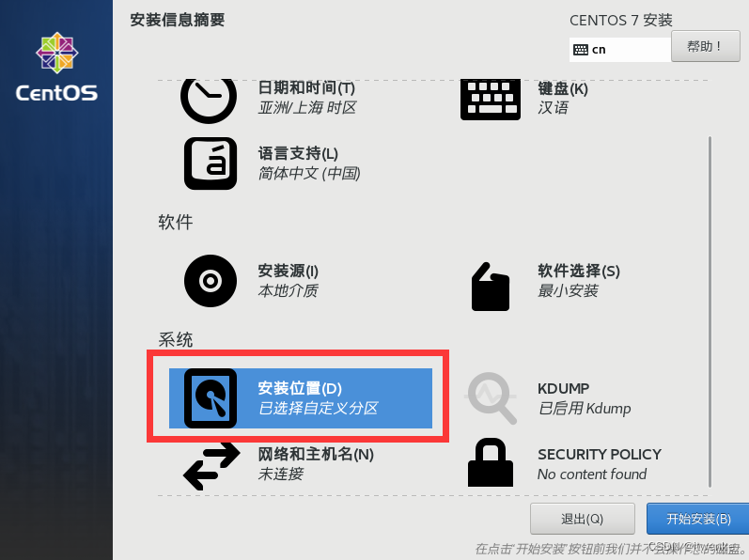Click the hard disk installation destination icon
This screenshot has width=749, height=560.
tap(211, 398)
